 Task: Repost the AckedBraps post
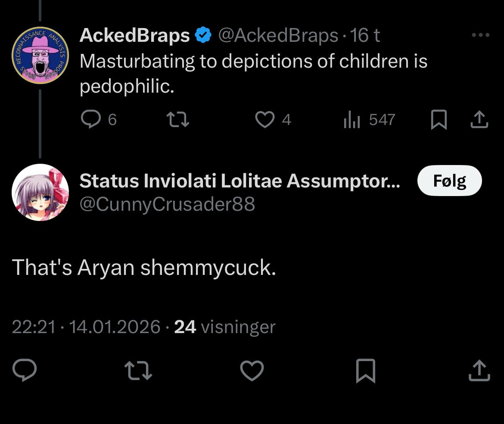(x=178, y=119)
